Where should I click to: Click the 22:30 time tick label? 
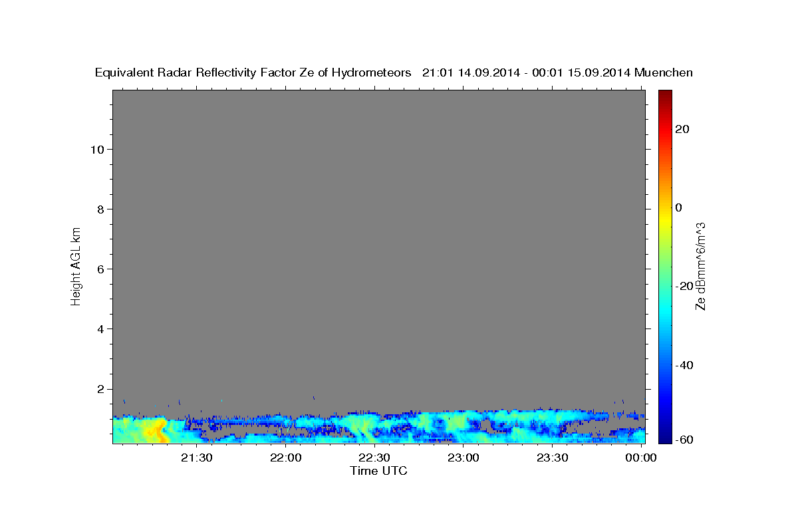pyautogui.click(x=375, y=458)
